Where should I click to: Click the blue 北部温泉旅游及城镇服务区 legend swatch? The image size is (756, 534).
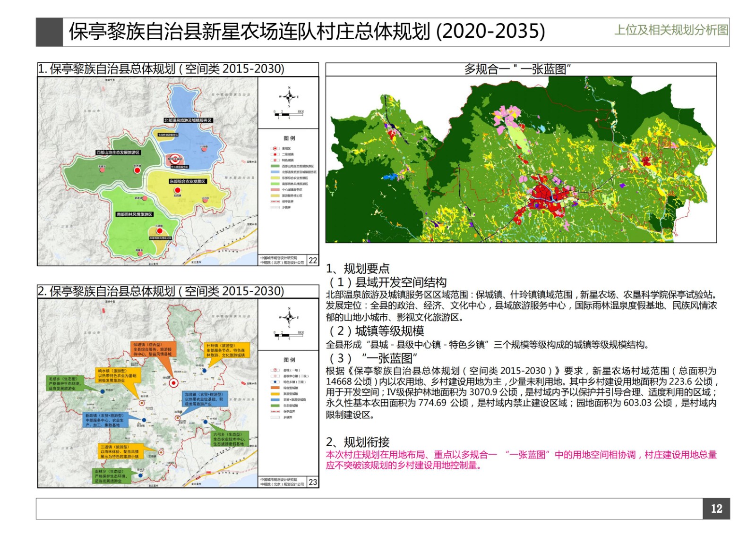[x=275, y=172]
